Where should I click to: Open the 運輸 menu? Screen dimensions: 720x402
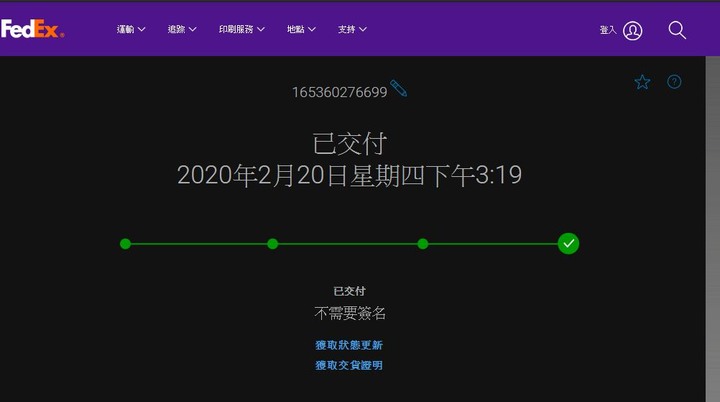(131, 29)
